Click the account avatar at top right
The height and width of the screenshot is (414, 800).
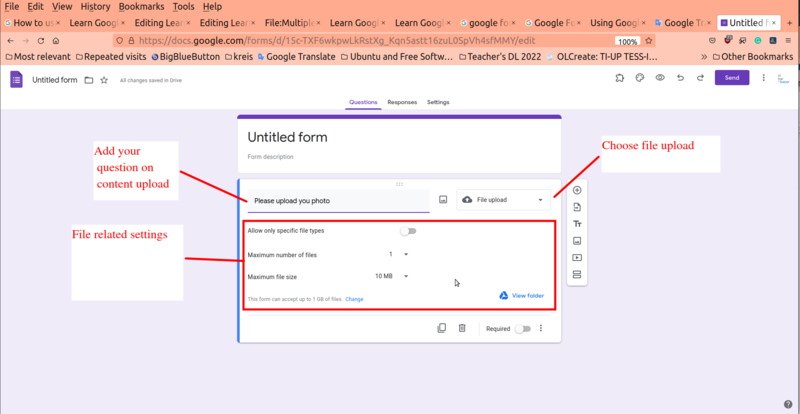click(783, 78)
